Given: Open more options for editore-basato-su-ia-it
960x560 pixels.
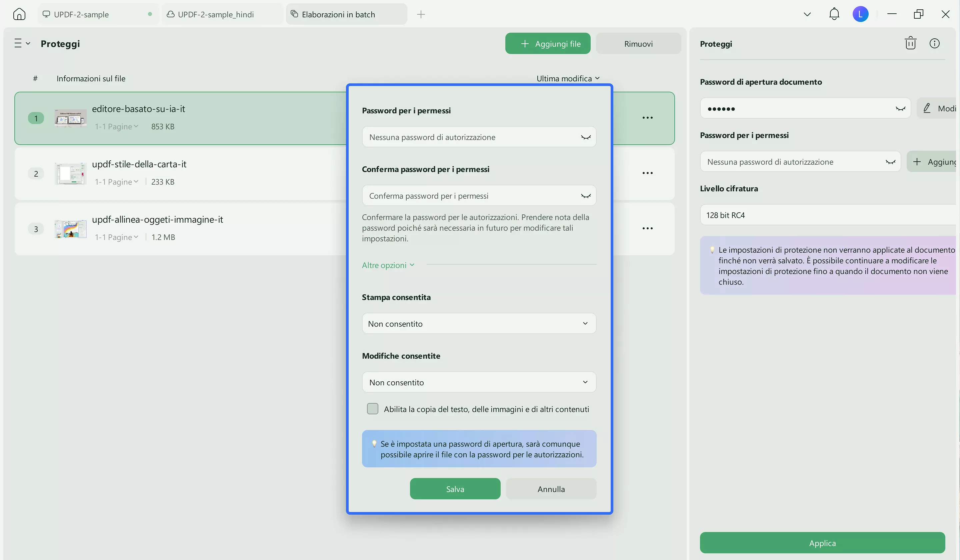Looking at the screenshot, I should (647, 118).
